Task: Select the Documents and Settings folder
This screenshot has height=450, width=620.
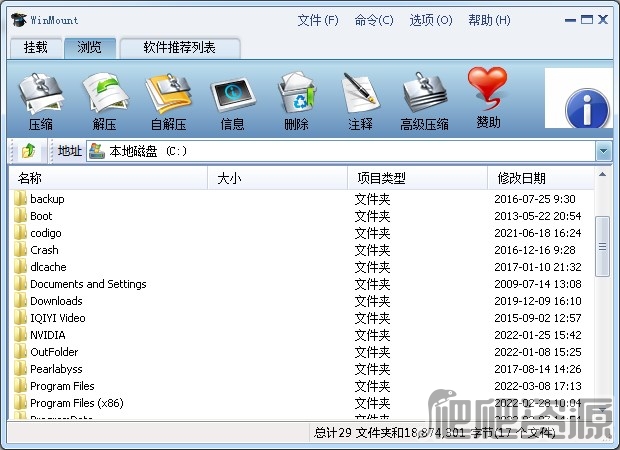Action: click(88, 284)
